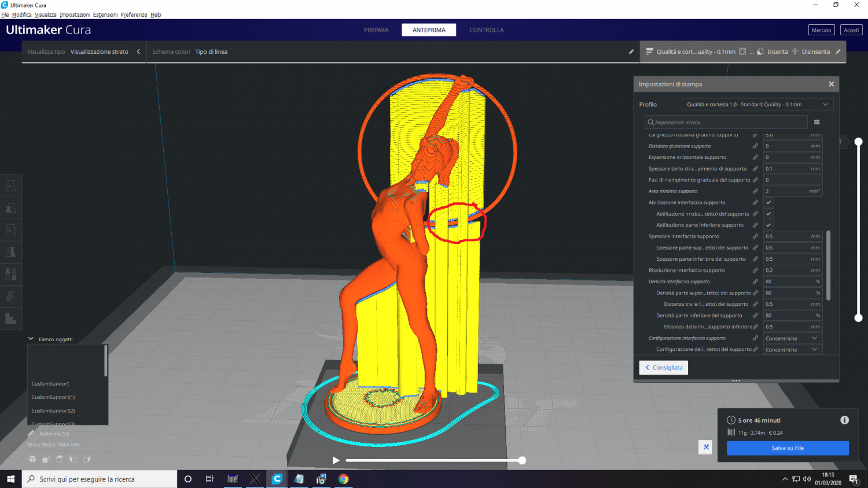
Task: Select the Scale tool in left toolbar
Action: 10,208
